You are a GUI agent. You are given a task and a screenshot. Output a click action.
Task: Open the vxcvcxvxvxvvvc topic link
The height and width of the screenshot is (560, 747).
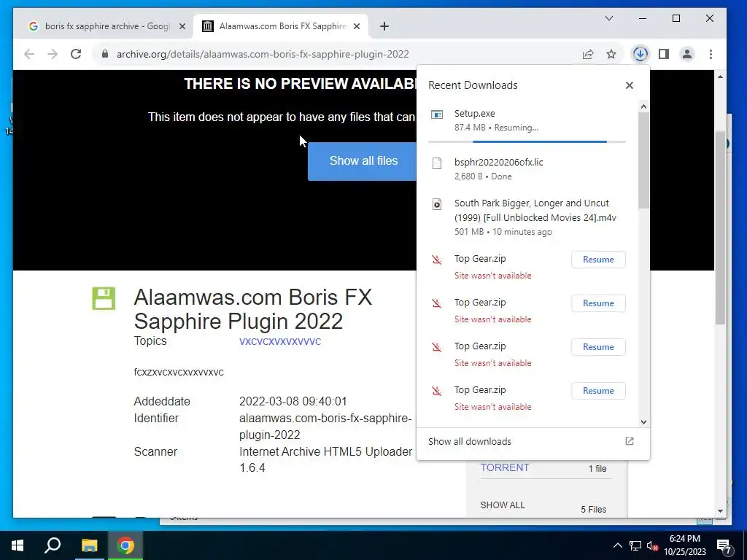[280, 341]
